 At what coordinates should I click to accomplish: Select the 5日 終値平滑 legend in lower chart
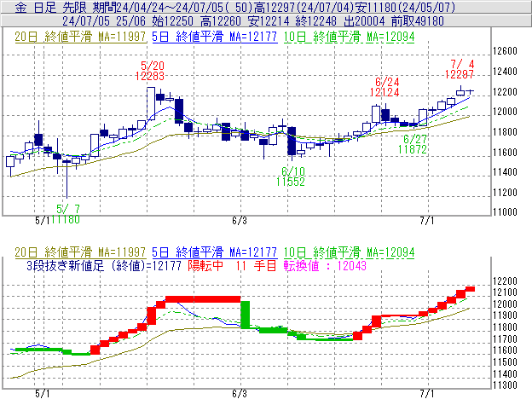215,252
